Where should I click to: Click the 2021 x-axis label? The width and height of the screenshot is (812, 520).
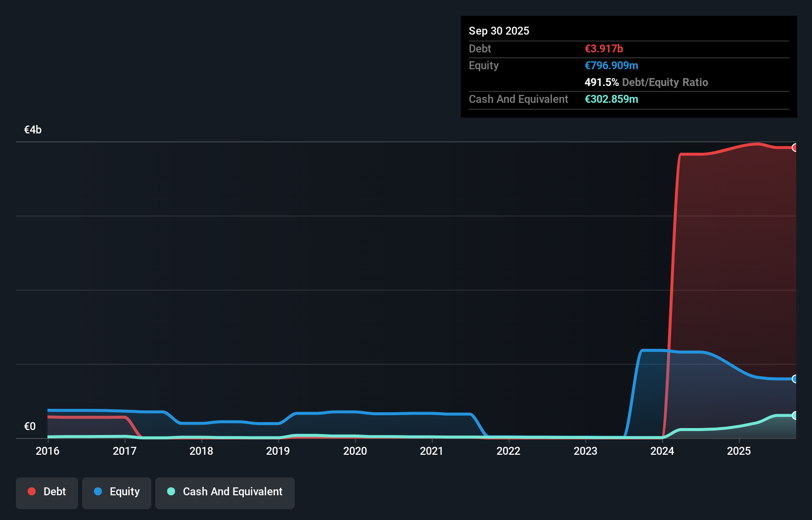(432, 451)
